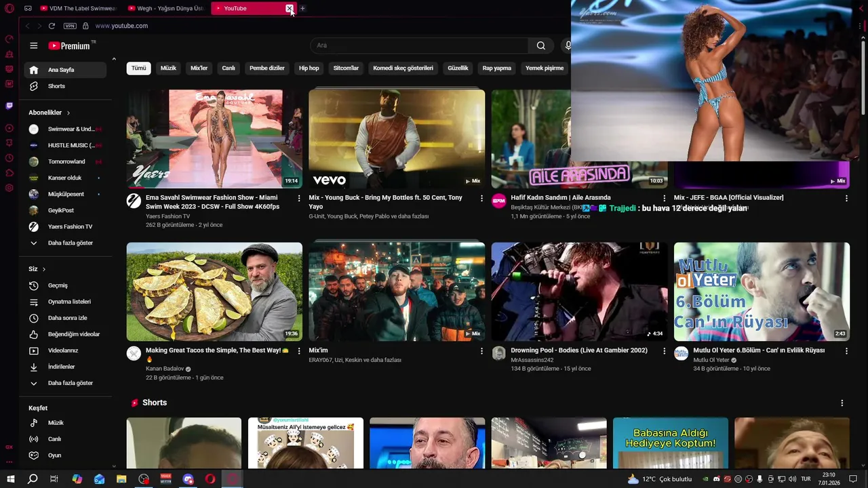Open Swimwear & Und... subscription channel
Viewport: 868px width, 488px height.
click(65, 129)
